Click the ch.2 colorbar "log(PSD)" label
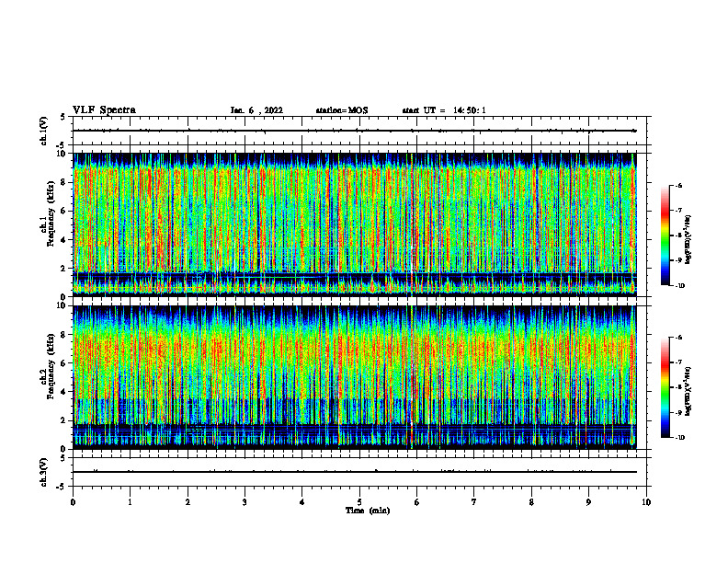The height and width of the screenshot is (563, 728). pyautogui.click(x=688, y=392)
